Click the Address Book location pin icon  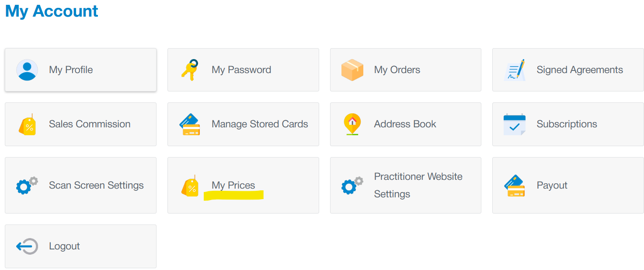(352, 124)
